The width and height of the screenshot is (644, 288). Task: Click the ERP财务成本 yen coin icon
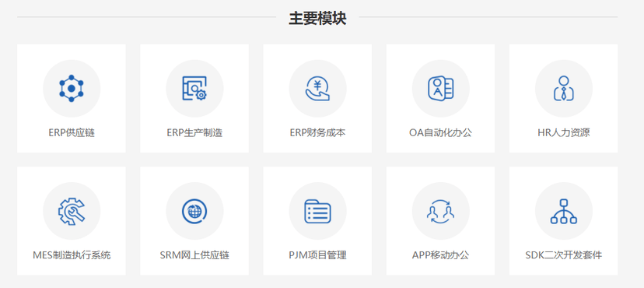pyautogui.click(x=317, y=89)
